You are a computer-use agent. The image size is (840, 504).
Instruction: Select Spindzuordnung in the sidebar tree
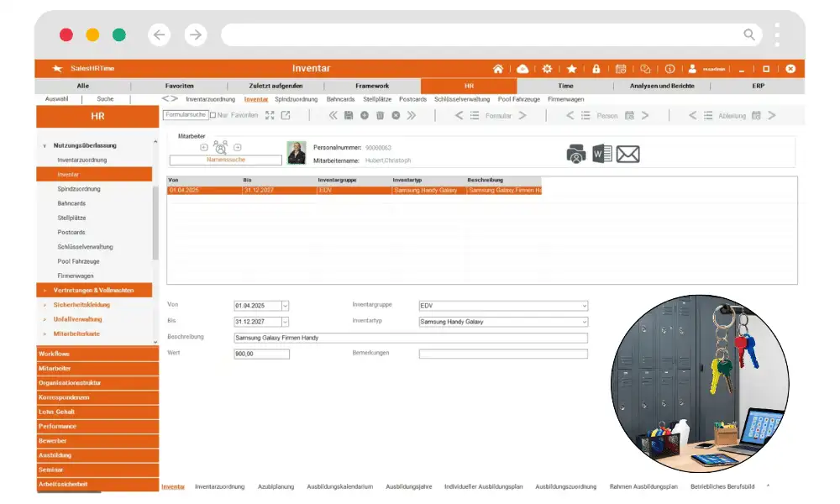79,189
